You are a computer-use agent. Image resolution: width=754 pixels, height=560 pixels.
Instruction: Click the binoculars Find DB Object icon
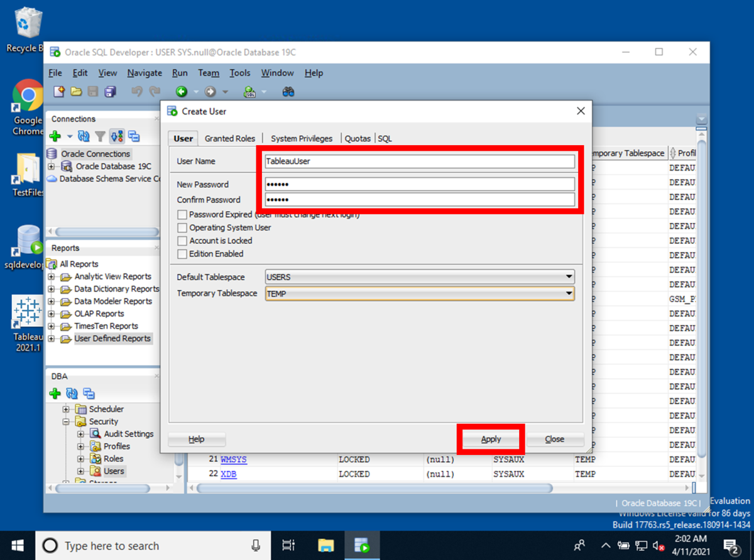click(288, 92)
